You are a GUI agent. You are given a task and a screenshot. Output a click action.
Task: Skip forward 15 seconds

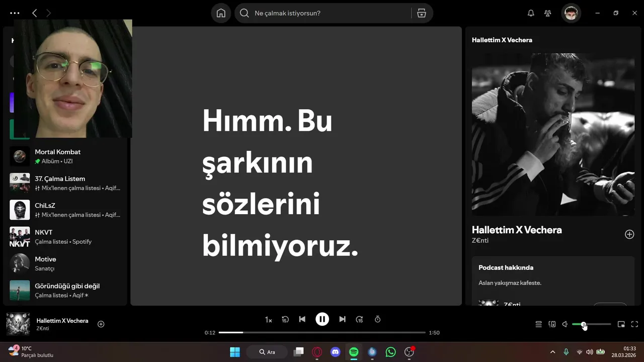(x=359, y=319)
